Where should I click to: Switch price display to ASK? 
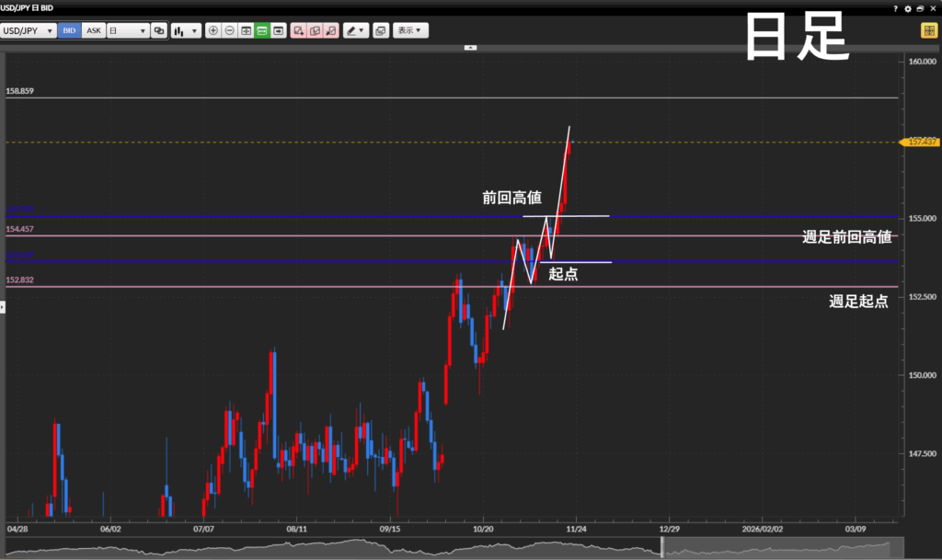(x=94, y=30)
